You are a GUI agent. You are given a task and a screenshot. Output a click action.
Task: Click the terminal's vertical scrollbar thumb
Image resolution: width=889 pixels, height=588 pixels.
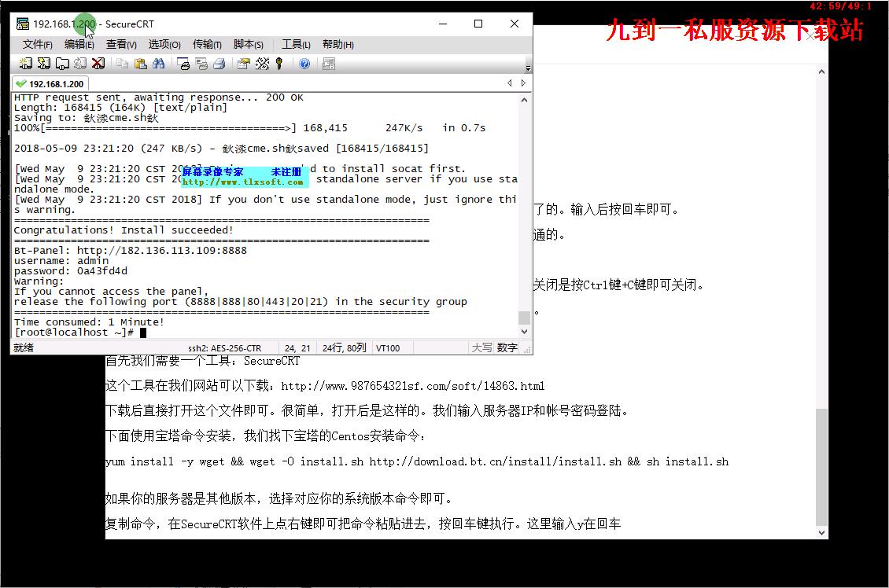point(524,317)
